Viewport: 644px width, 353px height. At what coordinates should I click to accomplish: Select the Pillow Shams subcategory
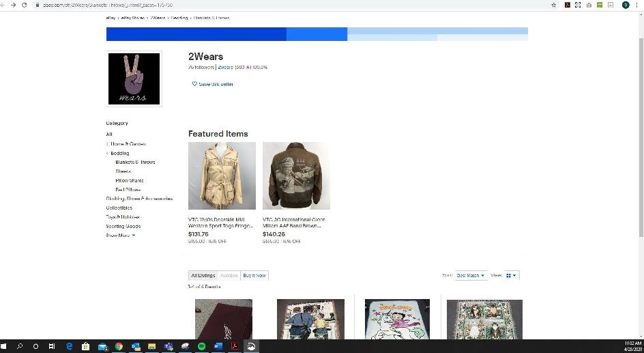tap(130, 181)
